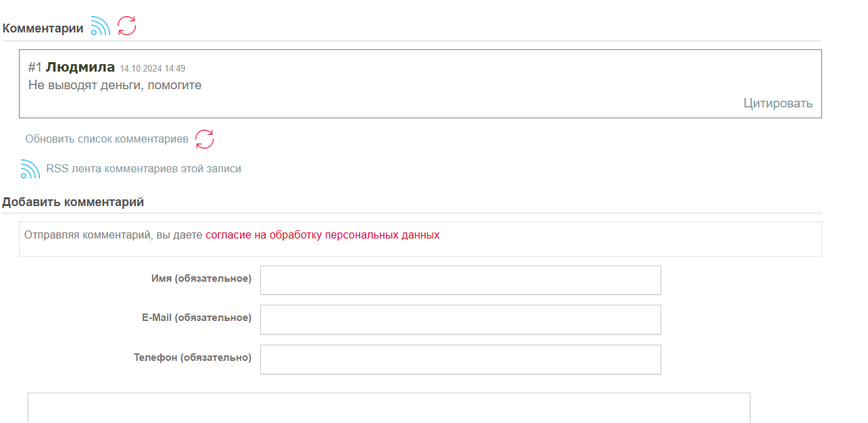
Task: Open the Обновить список комментариев link
Action: (107, 139)
